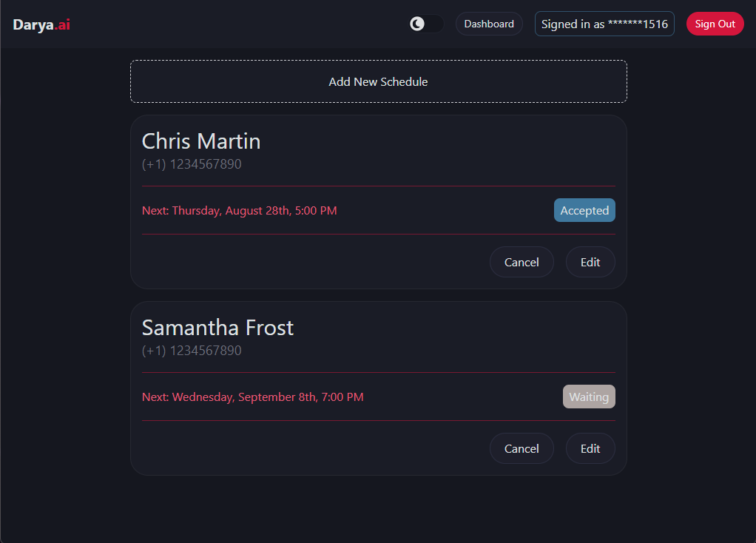Select the Chris Martin name heading
756x543 pixels.
[201, 141]
